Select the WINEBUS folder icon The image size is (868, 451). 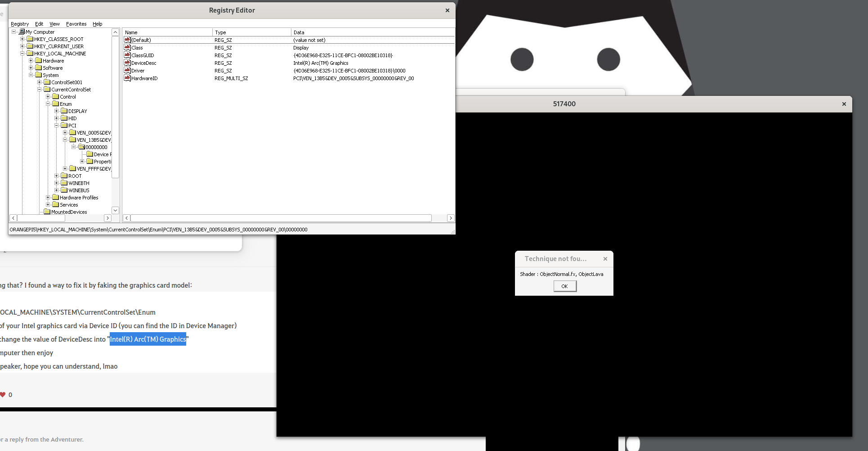coord(64,190)
